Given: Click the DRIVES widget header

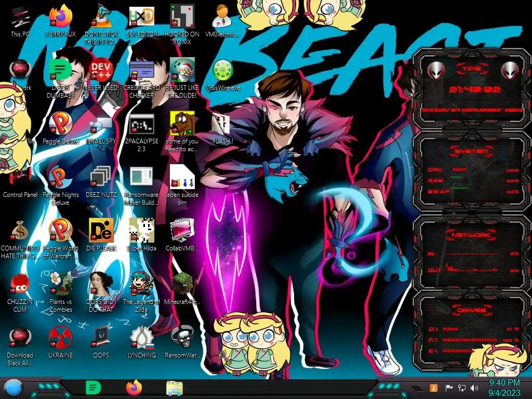Looking at the screenshot, I should coord(471,310).
